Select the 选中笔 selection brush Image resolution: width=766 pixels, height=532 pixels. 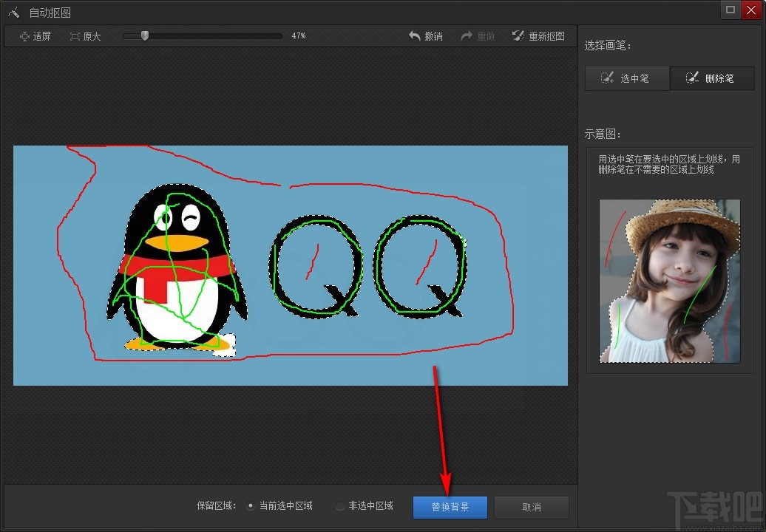pos(627,78)
